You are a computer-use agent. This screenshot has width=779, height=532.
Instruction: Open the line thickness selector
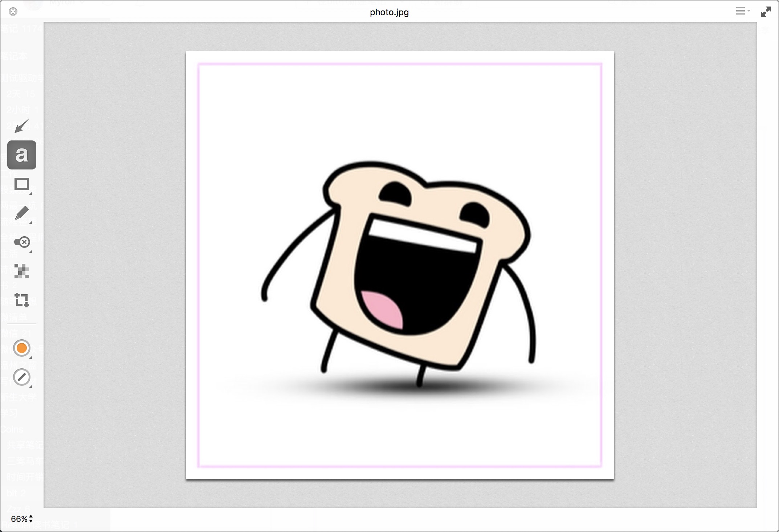[x=21, y=377]
